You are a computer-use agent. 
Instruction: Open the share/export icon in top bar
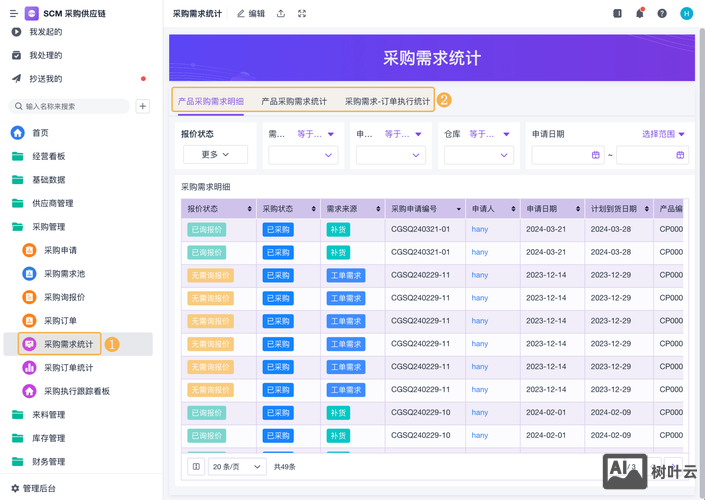point(281,13)
